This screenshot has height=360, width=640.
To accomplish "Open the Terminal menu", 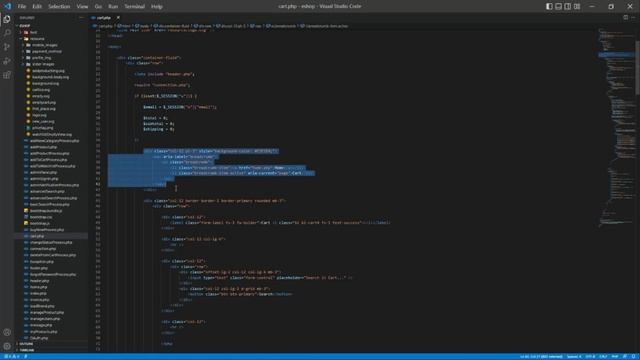I will pos(135,7).
